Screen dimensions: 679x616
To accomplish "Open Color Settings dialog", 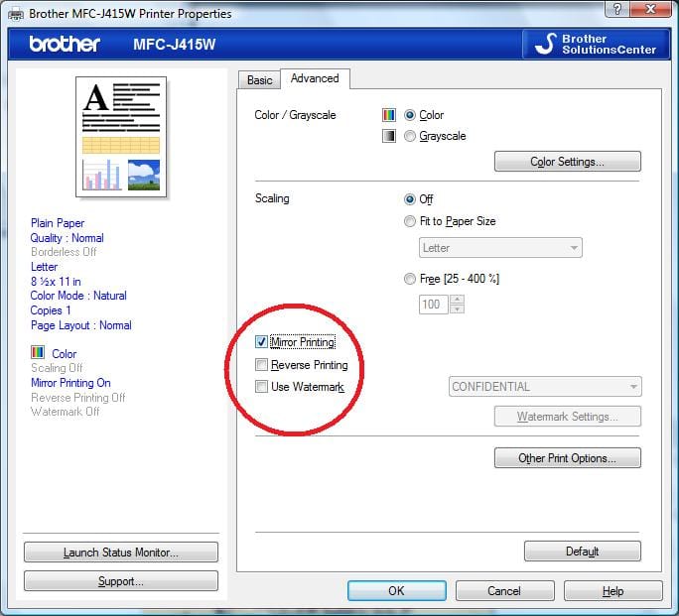I will click(567, 162).
